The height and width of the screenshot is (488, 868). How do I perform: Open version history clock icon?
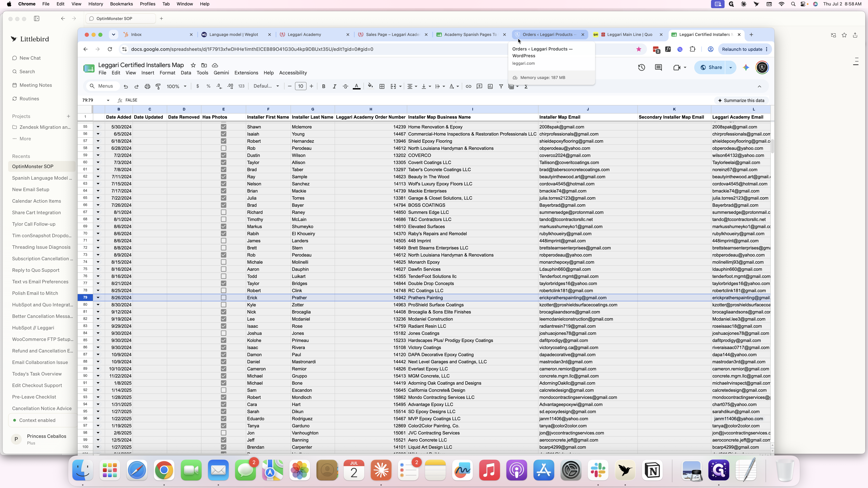click(642, 67)
